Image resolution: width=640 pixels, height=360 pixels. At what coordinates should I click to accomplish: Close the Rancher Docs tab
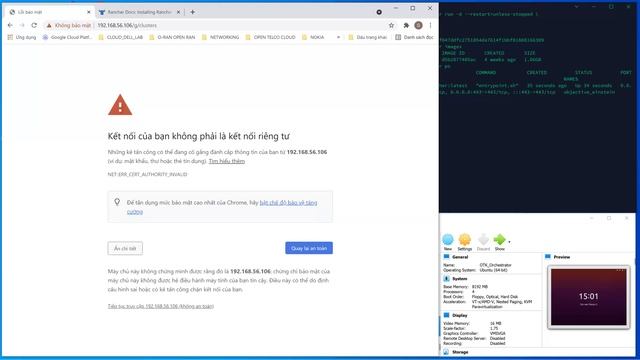coord(178,12)
